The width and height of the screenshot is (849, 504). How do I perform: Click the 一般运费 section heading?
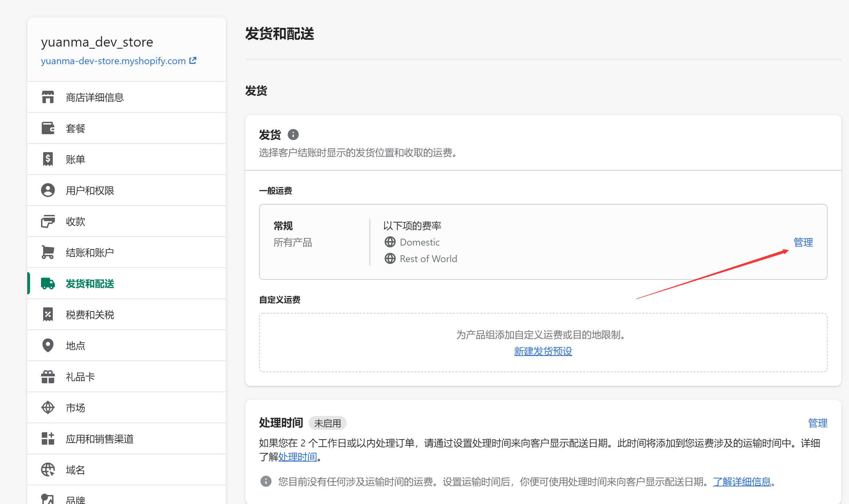[x=275, y=190]
